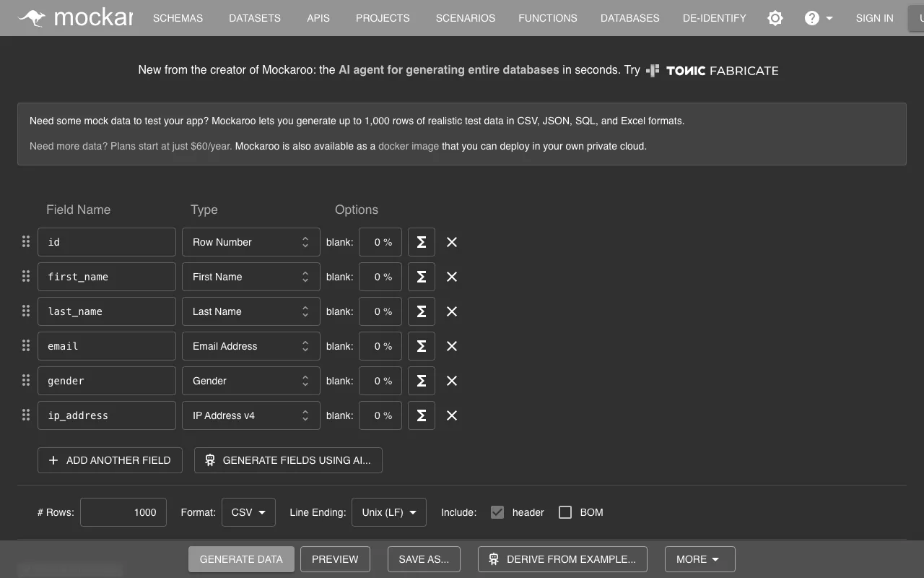Remove the first_name field with its X
The height and width of the screenshot is (578, 924).
[x=452, y=277]
